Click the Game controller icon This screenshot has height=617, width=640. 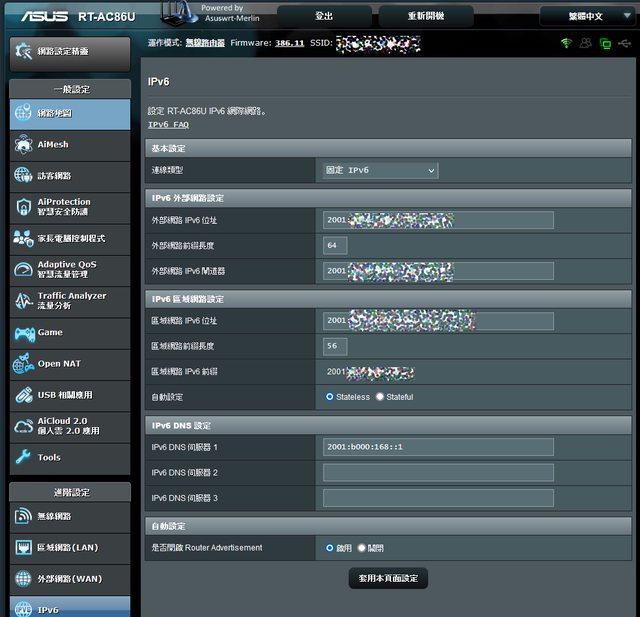pyautogui.click(x=23, y=332)
